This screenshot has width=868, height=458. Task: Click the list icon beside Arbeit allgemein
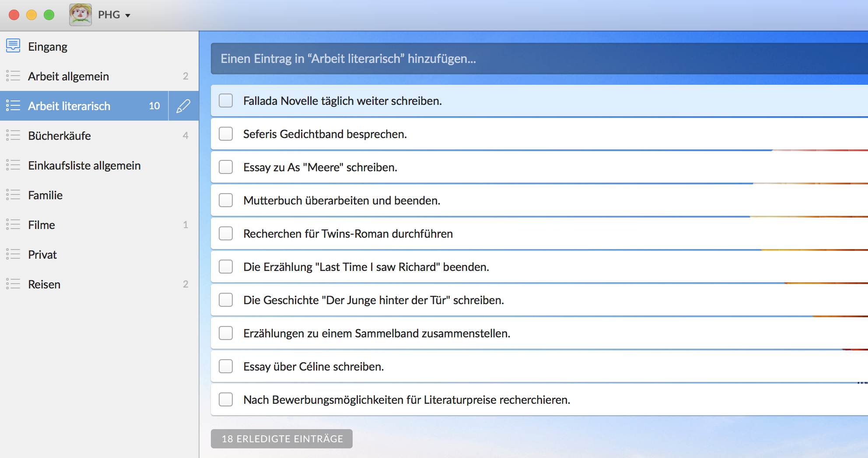pyautogui.click(x=13, y=76)
